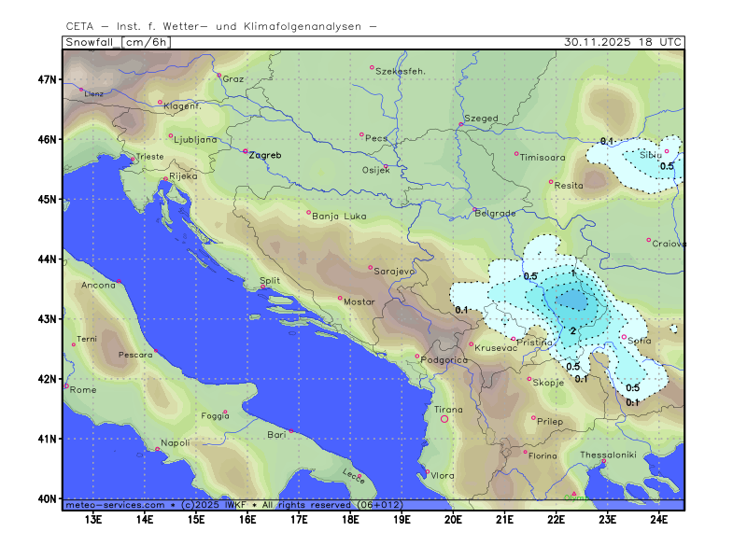The image size is (747, 560).
Task: Click the 44N latitude axis label
Action: click(x=49, y=259)
